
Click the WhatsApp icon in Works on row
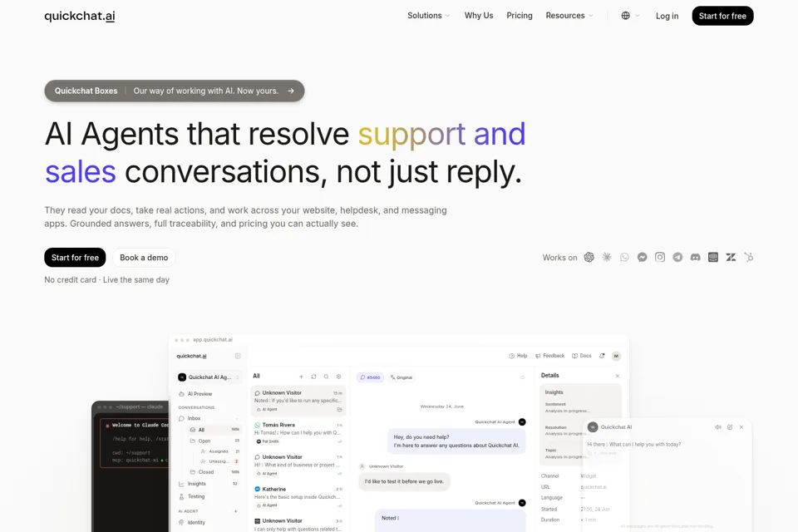624,257
